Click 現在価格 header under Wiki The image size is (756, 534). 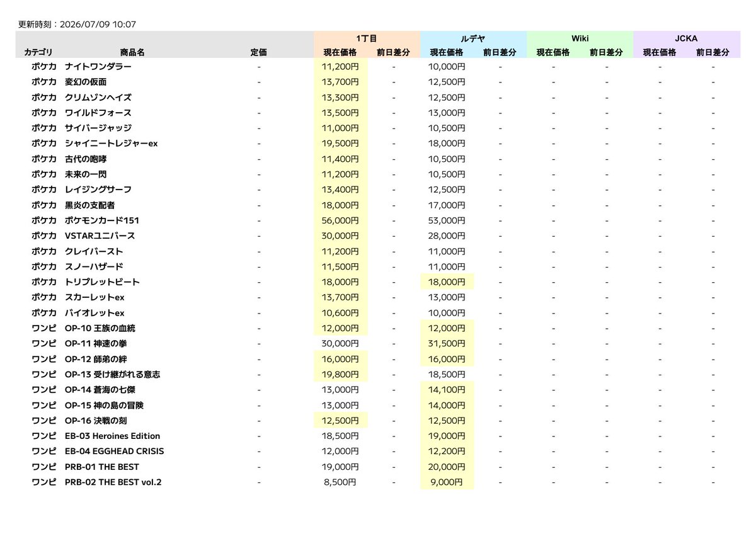[x=553, y=53]
